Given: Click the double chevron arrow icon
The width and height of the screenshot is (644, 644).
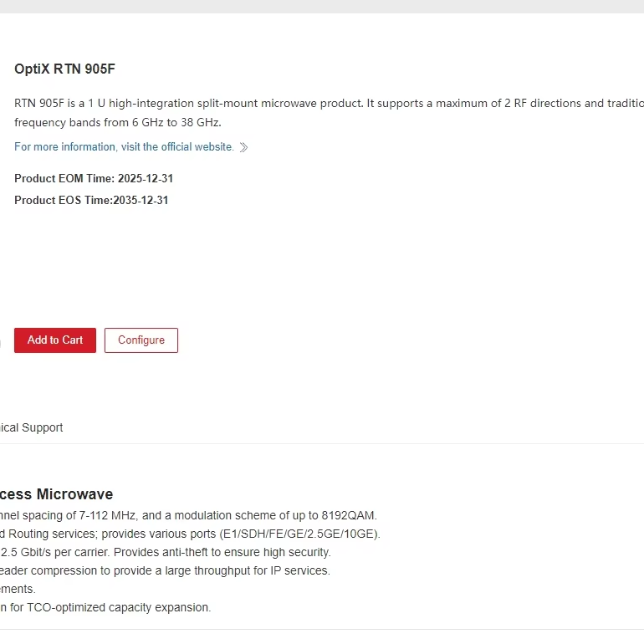Looking at the screenshot, I should pos(243,147).
